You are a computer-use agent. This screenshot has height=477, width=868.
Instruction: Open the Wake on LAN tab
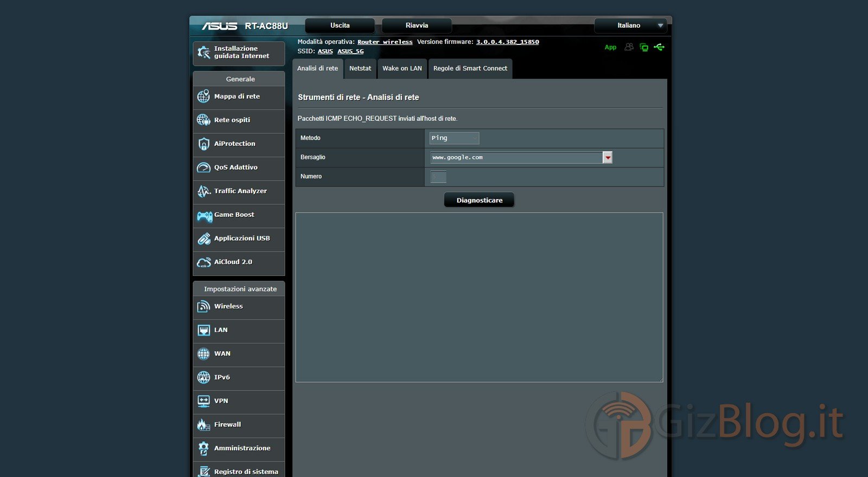402,69
